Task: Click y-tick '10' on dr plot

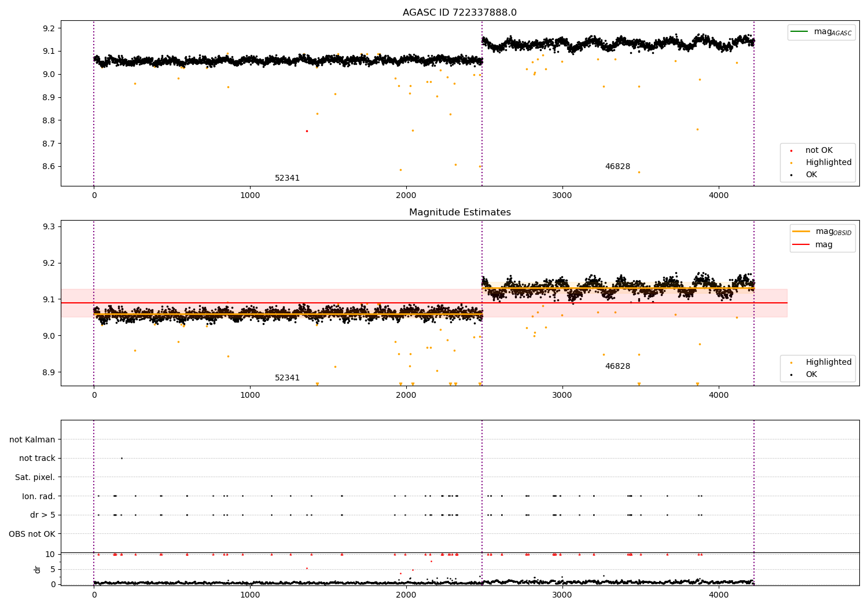Action: [x=50, y=554]
